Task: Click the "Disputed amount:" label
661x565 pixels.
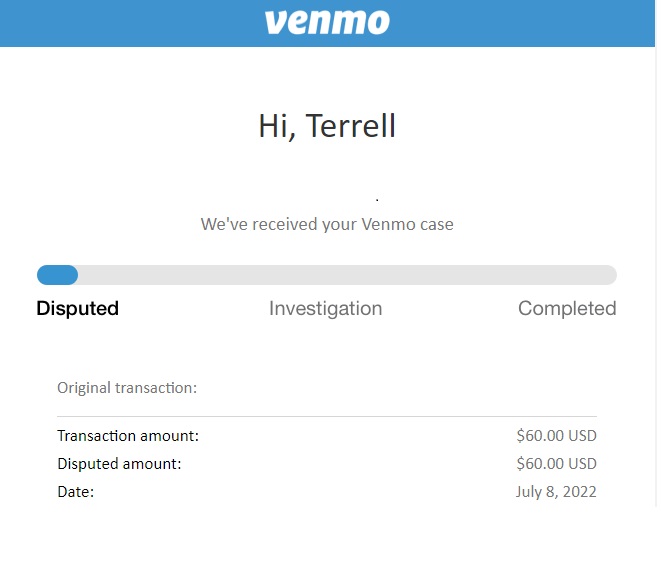Action: (119, 464)
